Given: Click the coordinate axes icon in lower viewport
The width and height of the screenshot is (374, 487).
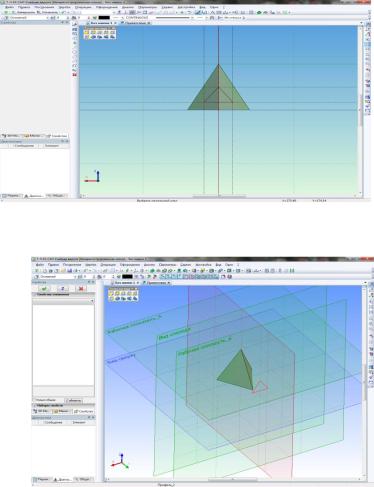Looking at the screenshot, I should coord(120,462).
